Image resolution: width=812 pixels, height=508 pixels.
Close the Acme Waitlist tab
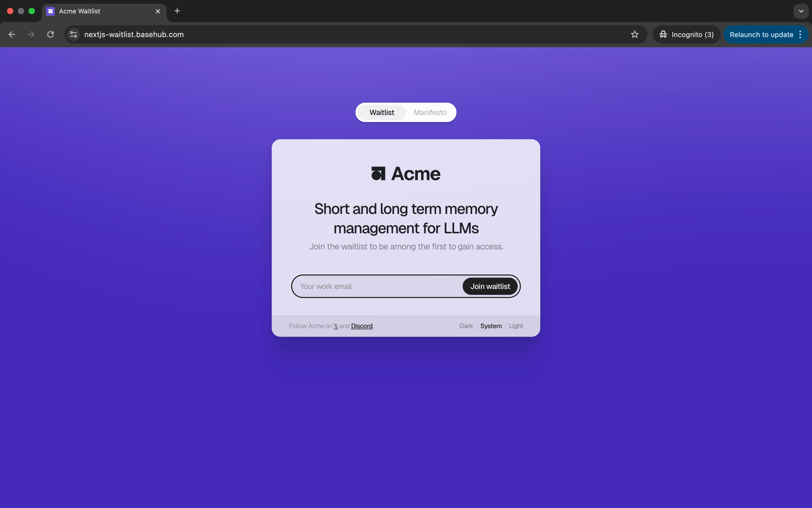click(x=158, y=11)
